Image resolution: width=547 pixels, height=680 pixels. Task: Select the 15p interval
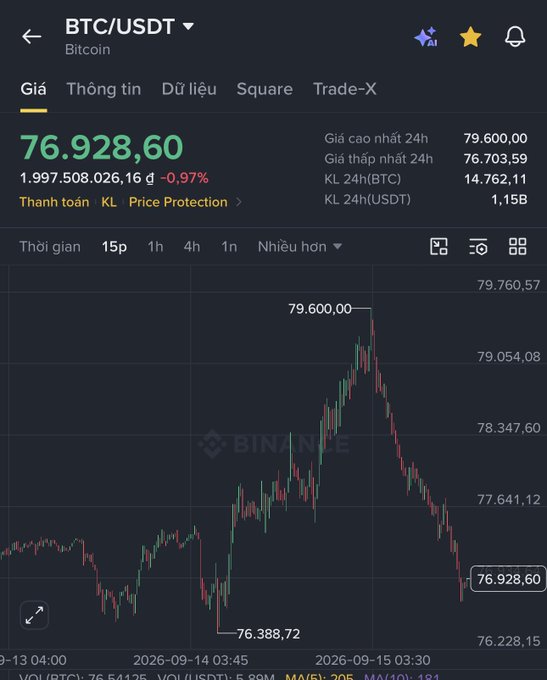point(115,247)
